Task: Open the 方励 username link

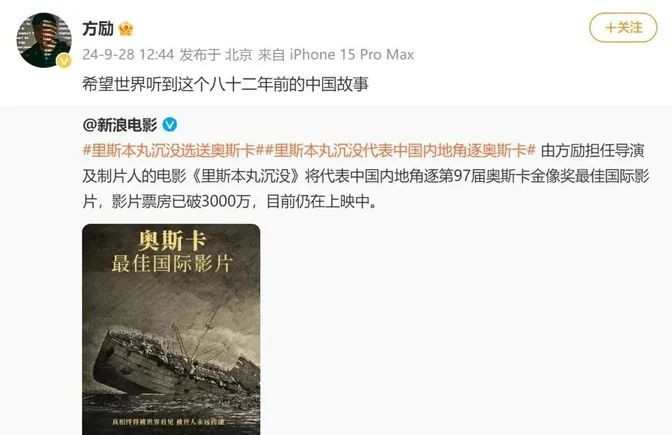Action: 98,29
